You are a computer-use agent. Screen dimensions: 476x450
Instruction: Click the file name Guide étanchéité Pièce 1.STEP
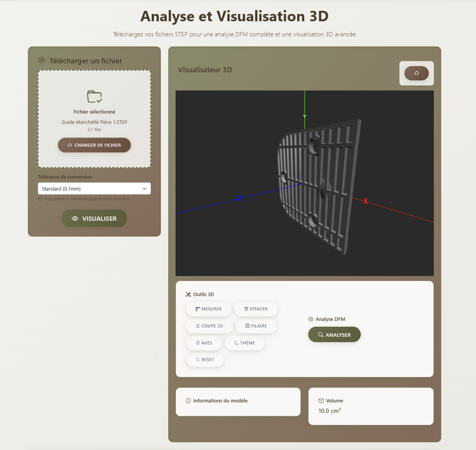click(94, 122)
